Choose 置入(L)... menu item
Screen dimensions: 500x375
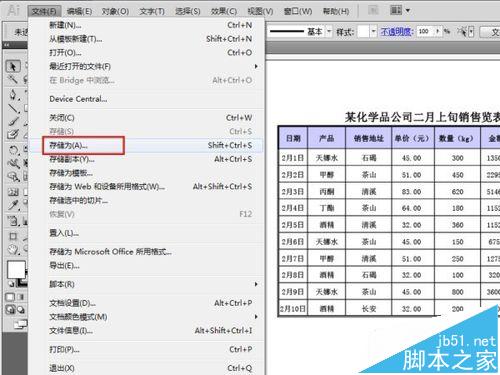[x=147, y=233]
